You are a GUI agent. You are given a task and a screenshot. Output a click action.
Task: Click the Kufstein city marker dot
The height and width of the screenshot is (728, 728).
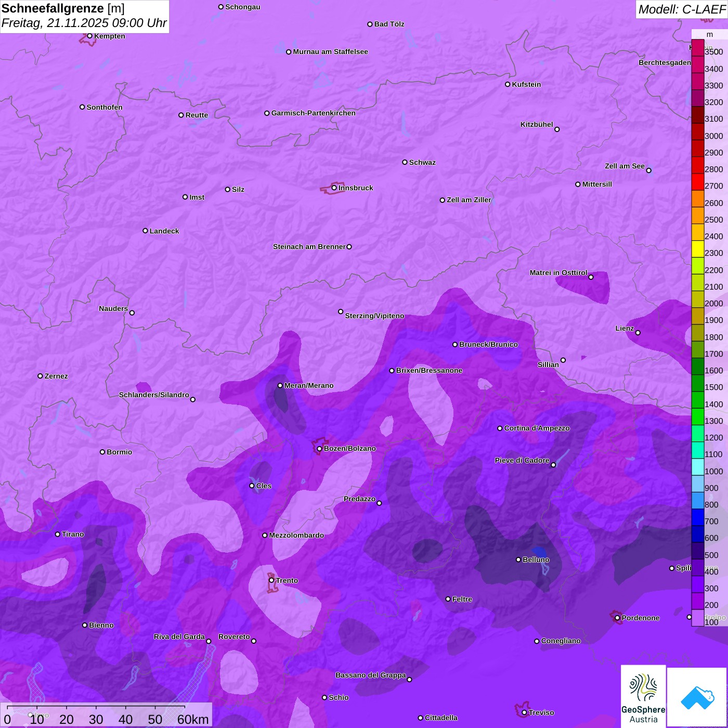click(508, 84)
